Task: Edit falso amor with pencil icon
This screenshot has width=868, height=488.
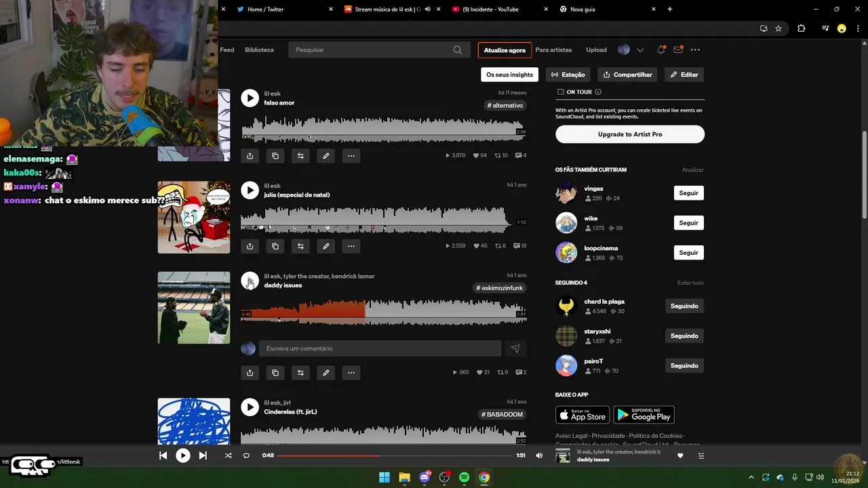Action: click(x=325, y=156)
